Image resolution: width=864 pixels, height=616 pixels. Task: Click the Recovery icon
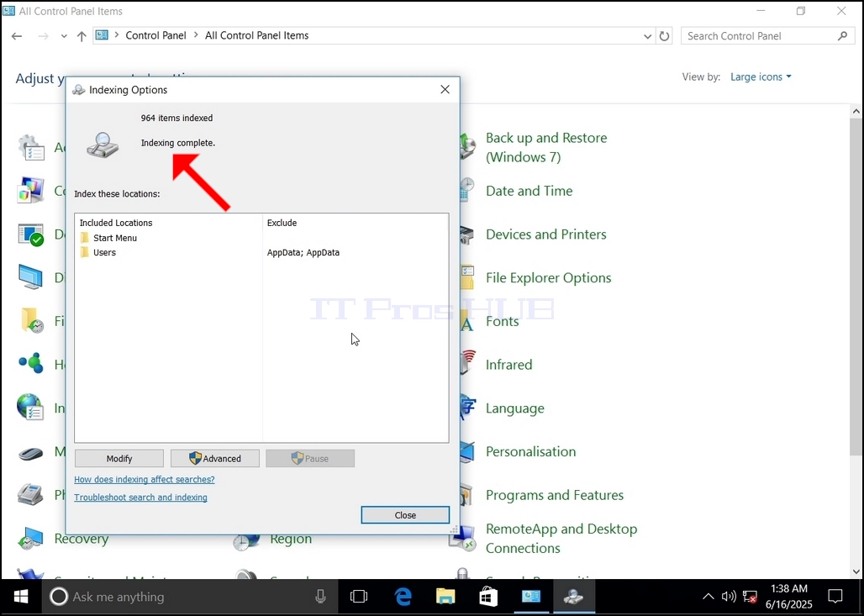(30, 539)
